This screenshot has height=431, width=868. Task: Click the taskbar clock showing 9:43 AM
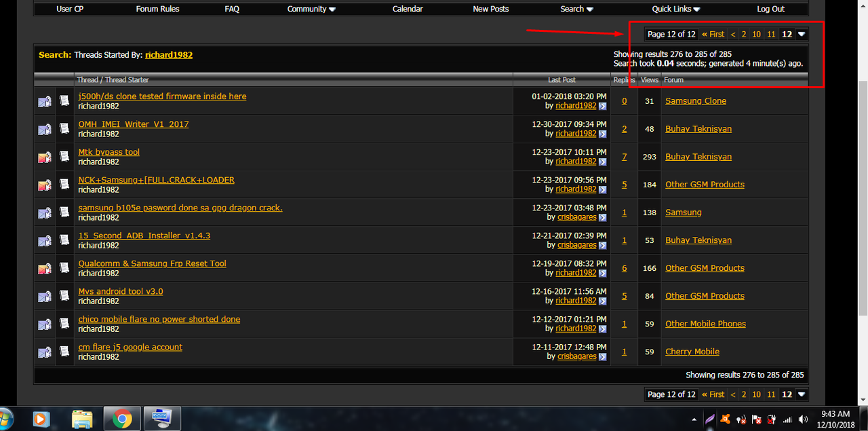point(835,419)
